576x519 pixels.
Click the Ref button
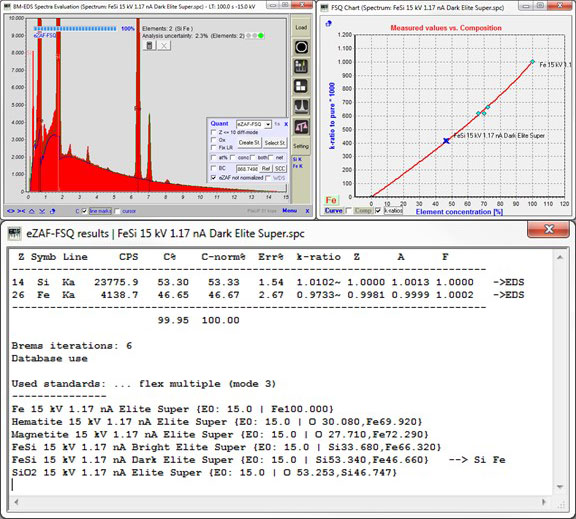[266, 169]
